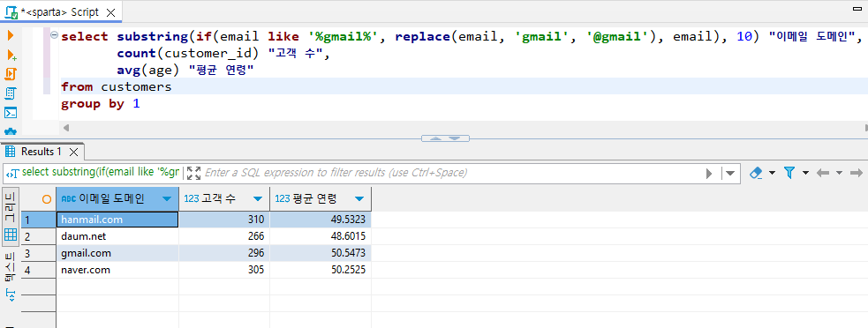Switch to the text view (텍스트) side tab

(x=11, y=266)
